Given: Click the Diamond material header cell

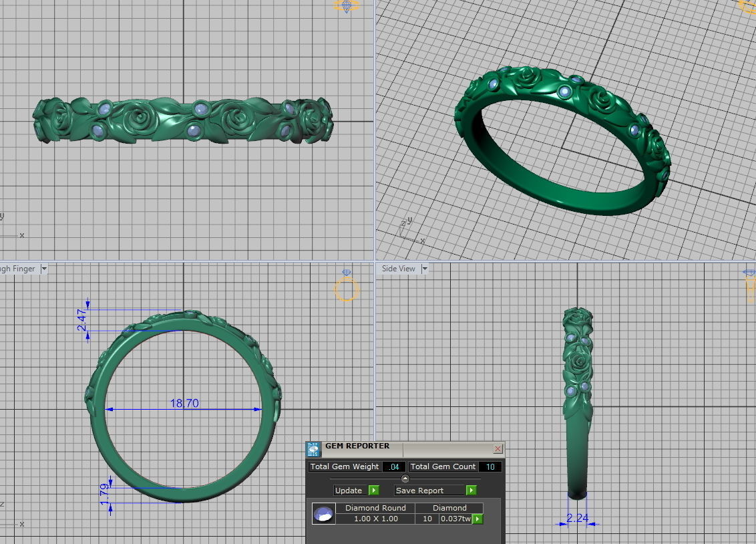Looking at the screenshot, I should coord(449,508).
